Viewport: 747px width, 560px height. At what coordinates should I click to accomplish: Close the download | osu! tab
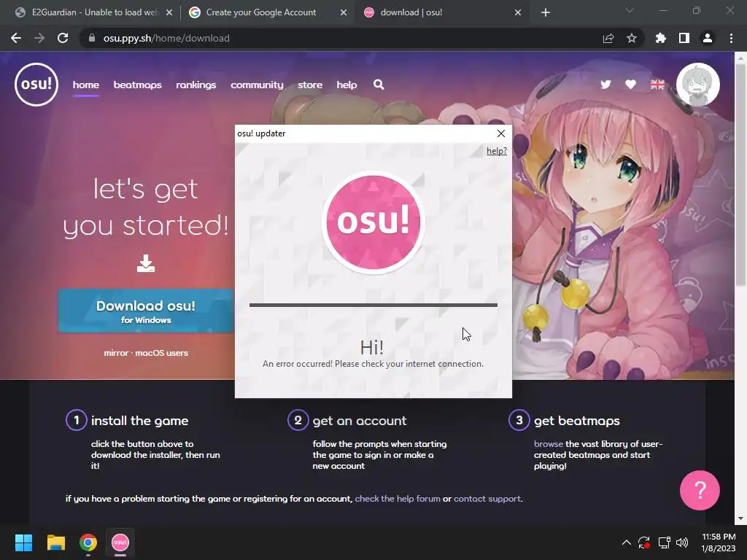click(518, 12)
